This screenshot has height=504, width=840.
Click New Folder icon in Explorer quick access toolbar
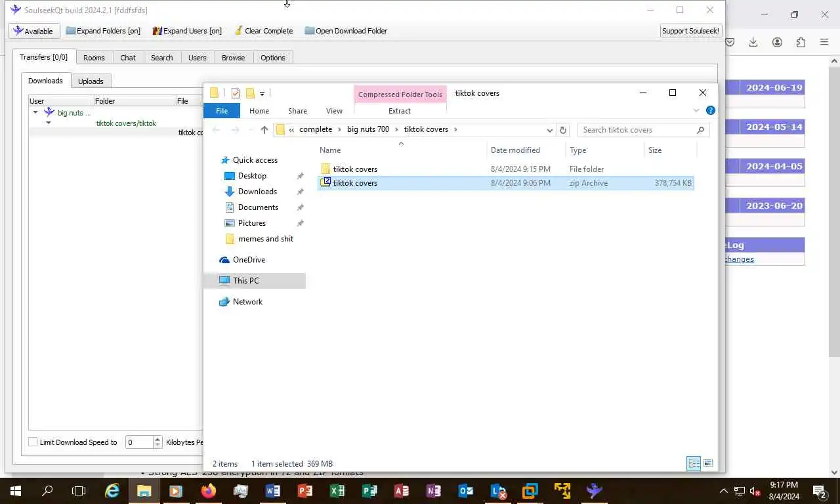[250, 93]
